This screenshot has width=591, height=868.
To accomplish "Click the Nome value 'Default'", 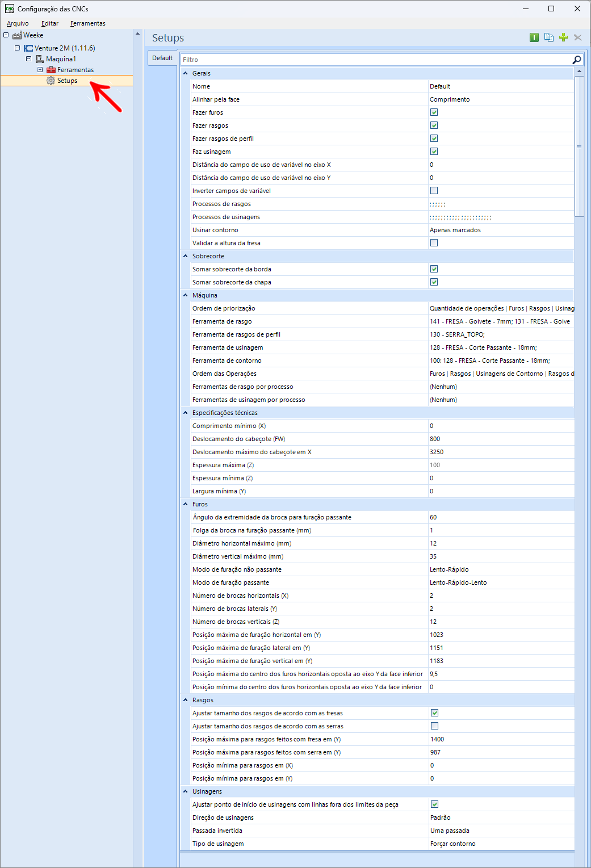I will (440, 86).
